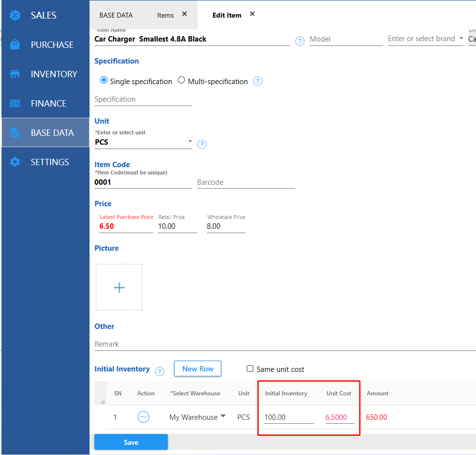The width and height of the screenshot is (476, 455).
Task: Open the My Warehouse dropdown
Action: (223, 416)
